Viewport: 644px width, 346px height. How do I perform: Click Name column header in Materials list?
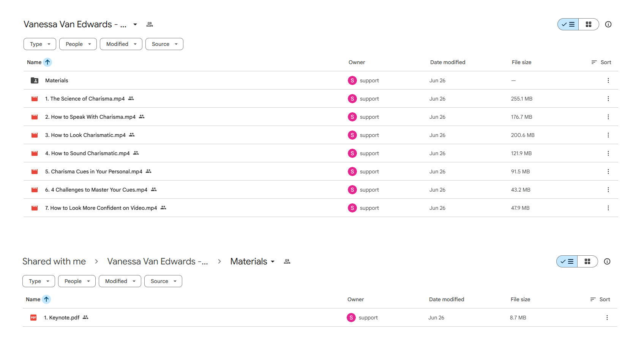click(33, 299)
